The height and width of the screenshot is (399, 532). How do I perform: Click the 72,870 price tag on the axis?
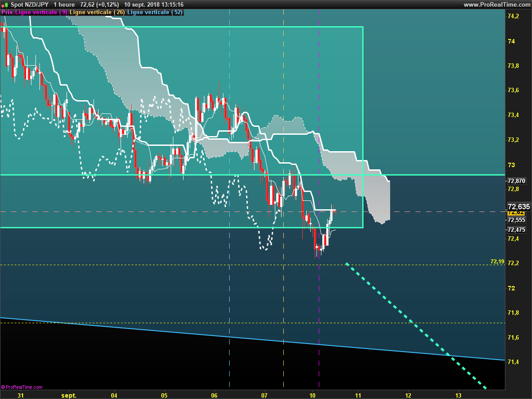[516, 181]
